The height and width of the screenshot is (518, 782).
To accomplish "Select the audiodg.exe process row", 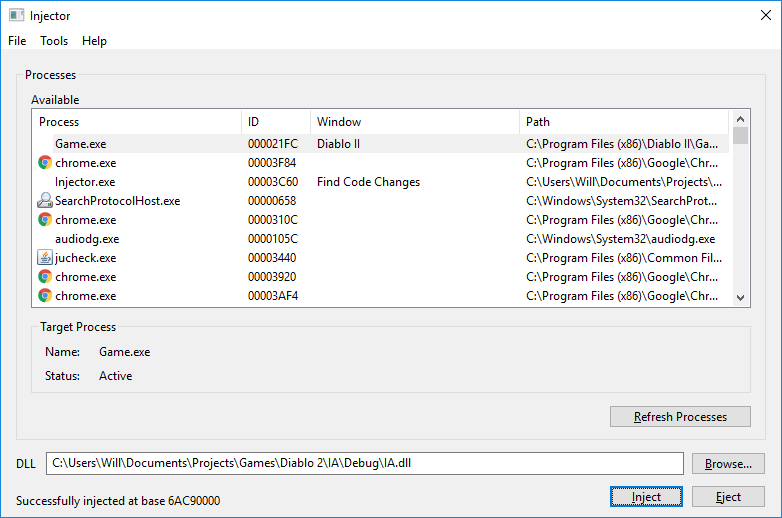I will point(381,239).
